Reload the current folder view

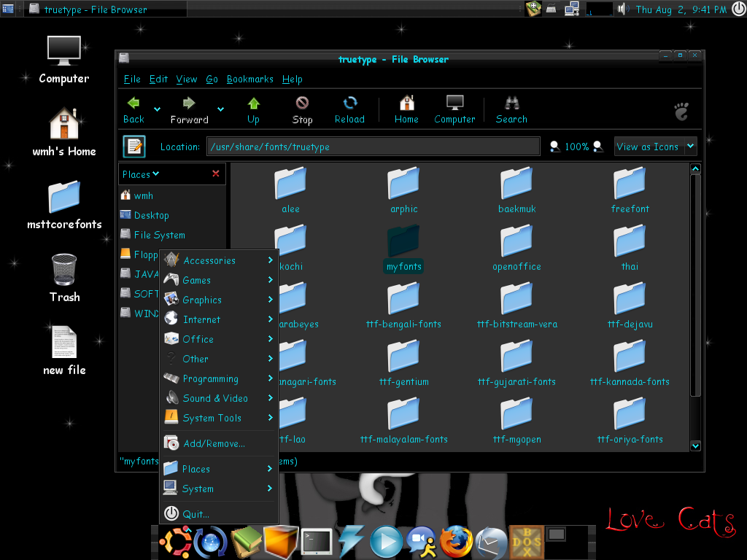349,110
